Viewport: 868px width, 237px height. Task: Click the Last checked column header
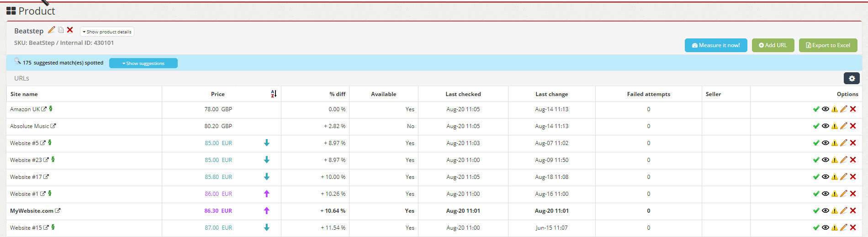pos(463,94)
